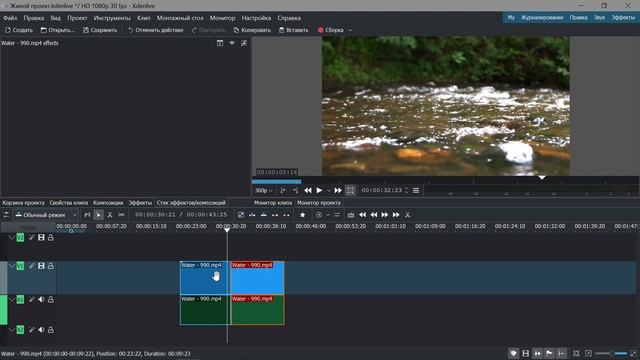Image resolution: width=640 pixels, height=360 pixels.
Task: Lock track V1
Action: 51,266
